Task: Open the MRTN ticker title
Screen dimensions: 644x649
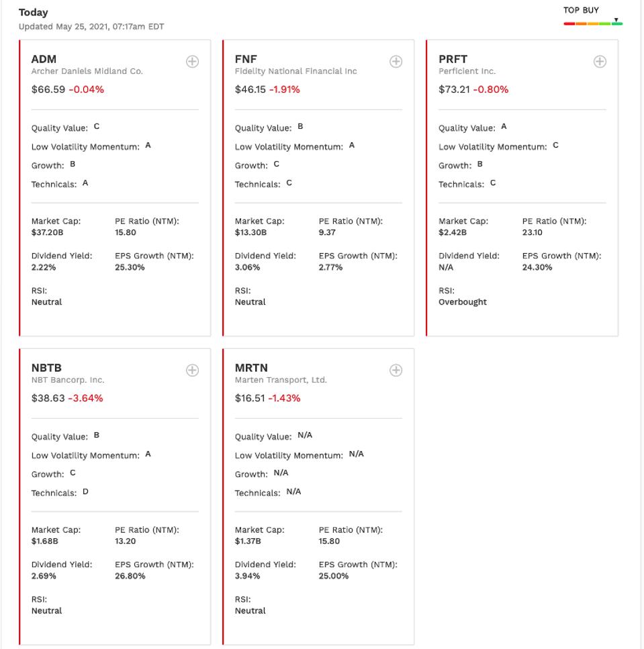Action: [x=251, y=368]
